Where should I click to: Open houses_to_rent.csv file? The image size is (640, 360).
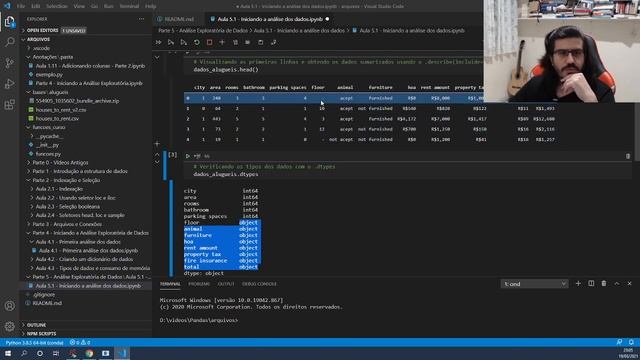pos(57,119)
